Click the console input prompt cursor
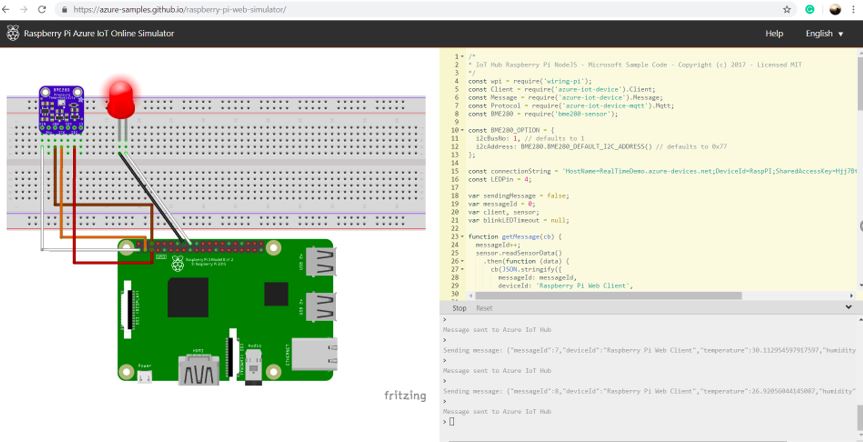The image size is (863, 442). point(451,422)
